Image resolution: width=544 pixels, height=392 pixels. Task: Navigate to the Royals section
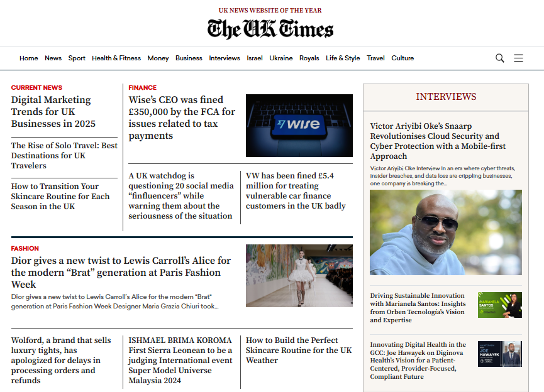point(309,58)
